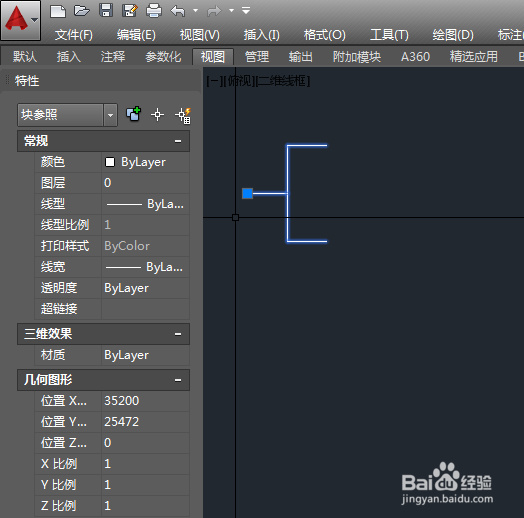Collapse the 常规 section
The width and height of the screenshot is (524, 518).
tap(178, 141)
